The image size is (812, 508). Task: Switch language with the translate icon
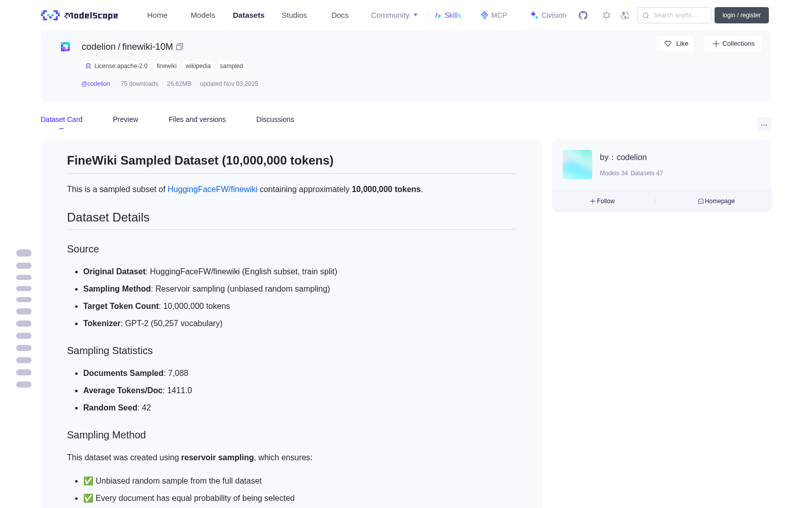[x=625, y=15]
